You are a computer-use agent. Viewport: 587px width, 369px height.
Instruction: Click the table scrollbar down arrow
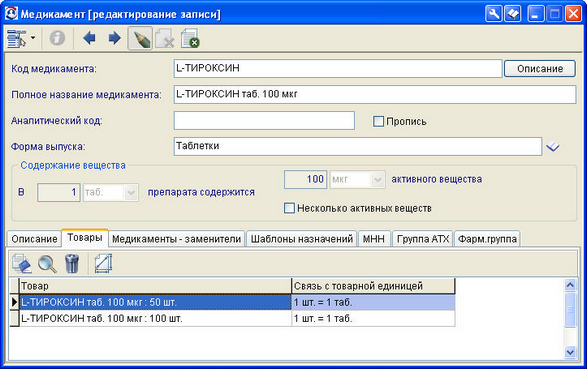click(570, 352)
